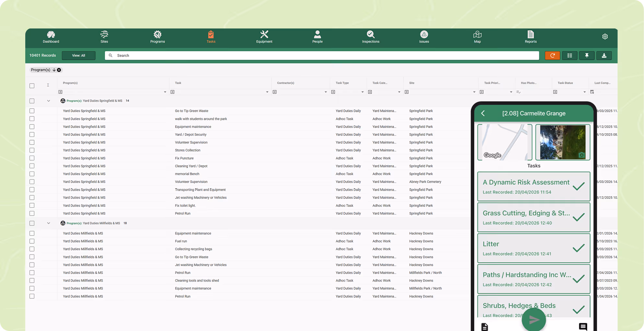Screen dimensions: 644x331
Task: Go back from Carmelite Grange screen
Action: [x=483, y=113]
